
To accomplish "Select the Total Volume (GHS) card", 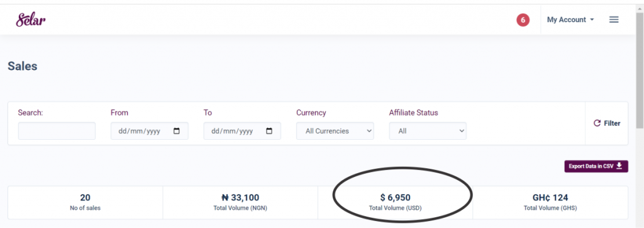I will (x=550, y=202).
